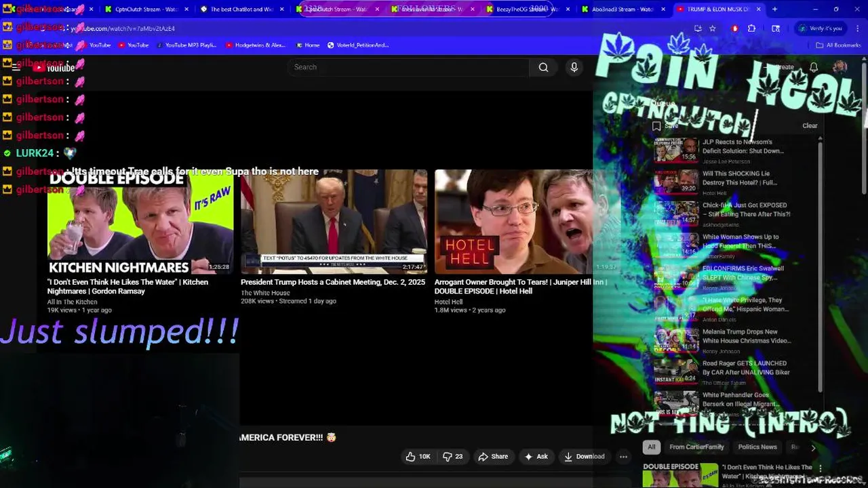Select the All filter chip
Viewport: 868px width, 488px height.
coord(652,447)
